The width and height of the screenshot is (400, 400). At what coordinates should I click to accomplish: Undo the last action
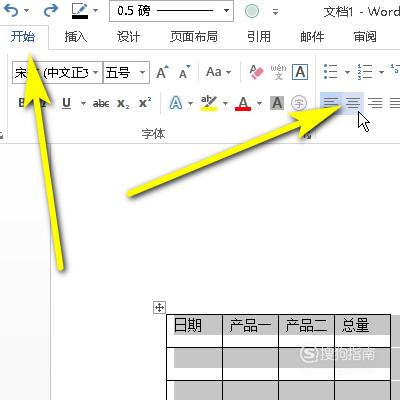pyautogui.click(x=12, y=11)
